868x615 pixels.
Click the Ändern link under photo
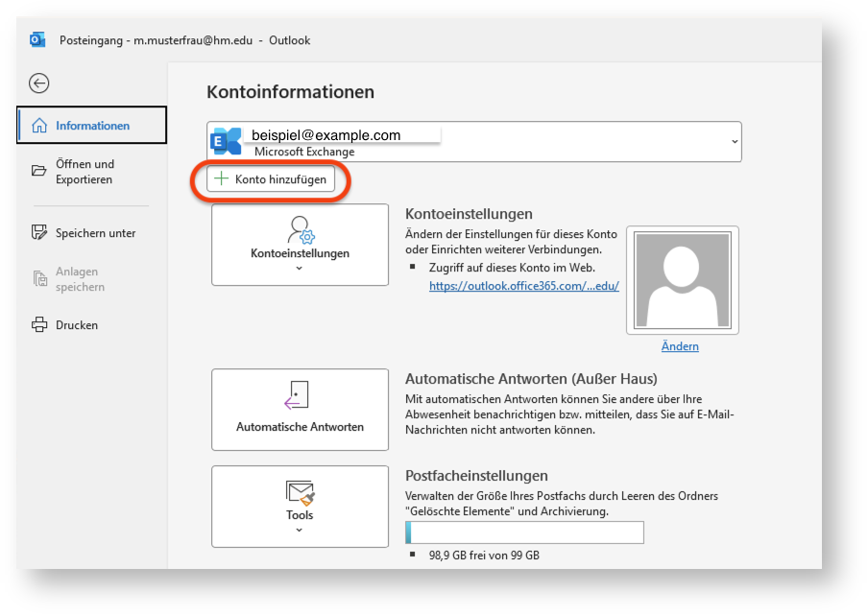pos(680,346)
